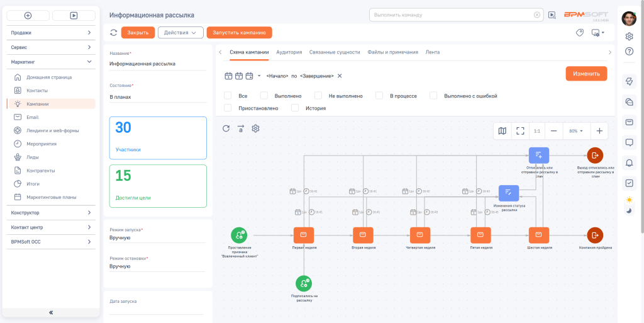
Task: Open the diagram settings gear
Action: (255, 128)
